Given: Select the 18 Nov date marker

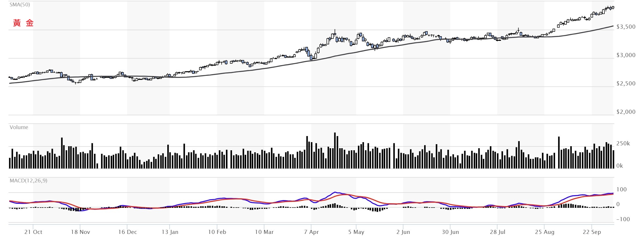Looking at the screenshot, I should click(x=80, y=232).
